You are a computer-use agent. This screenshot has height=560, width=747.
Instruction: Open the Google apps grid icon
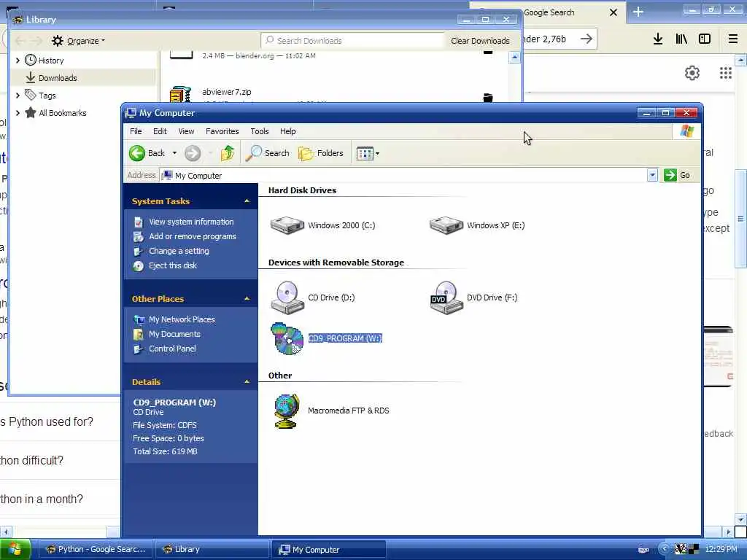pyautogui.click(x=726, y=73)
